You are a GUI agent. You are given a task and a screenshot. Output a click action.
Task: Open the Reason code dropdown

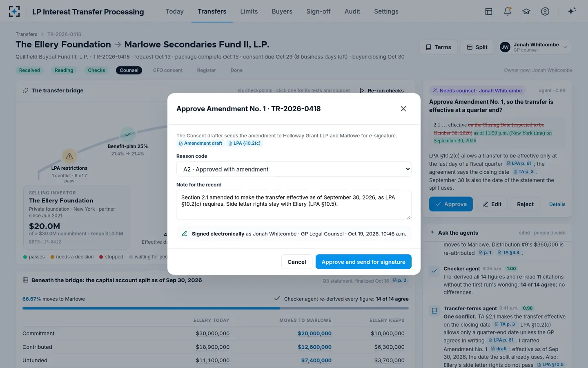coord(294,169)
